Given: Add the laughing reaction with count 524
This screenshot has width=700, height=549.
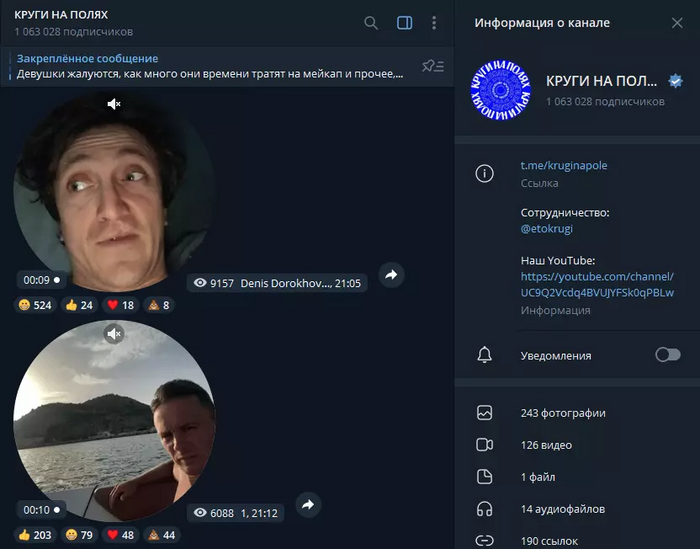Looking at the screenshot, I should (35, 305).
